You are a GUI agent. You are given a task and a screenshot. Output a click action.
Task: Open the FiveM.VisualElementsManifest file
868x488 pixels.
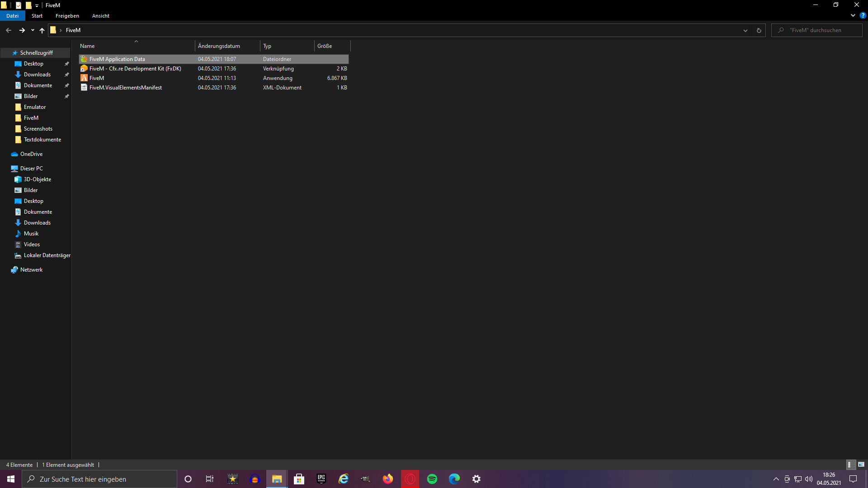(125, 87)
